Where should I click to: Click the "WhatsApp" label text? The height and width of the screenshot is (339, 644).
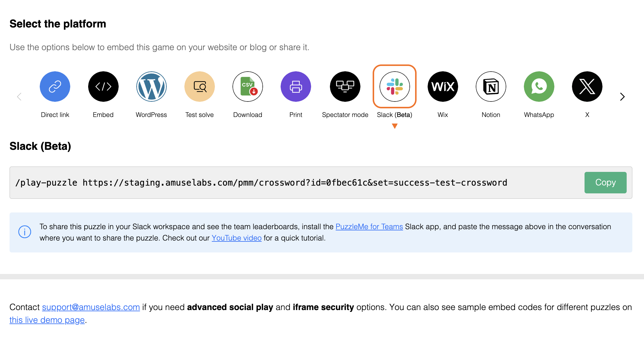(539, 115)
